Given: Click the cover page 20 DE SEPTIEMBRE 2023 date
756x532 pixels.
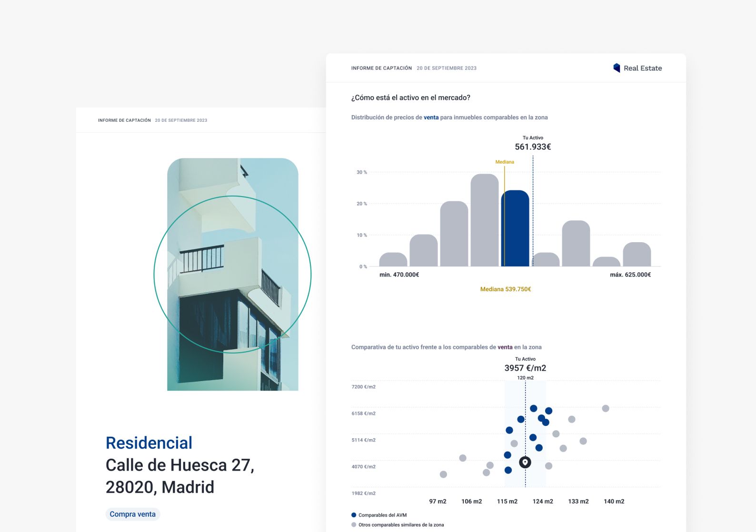Looking at the screenshot, I should 181,120.
